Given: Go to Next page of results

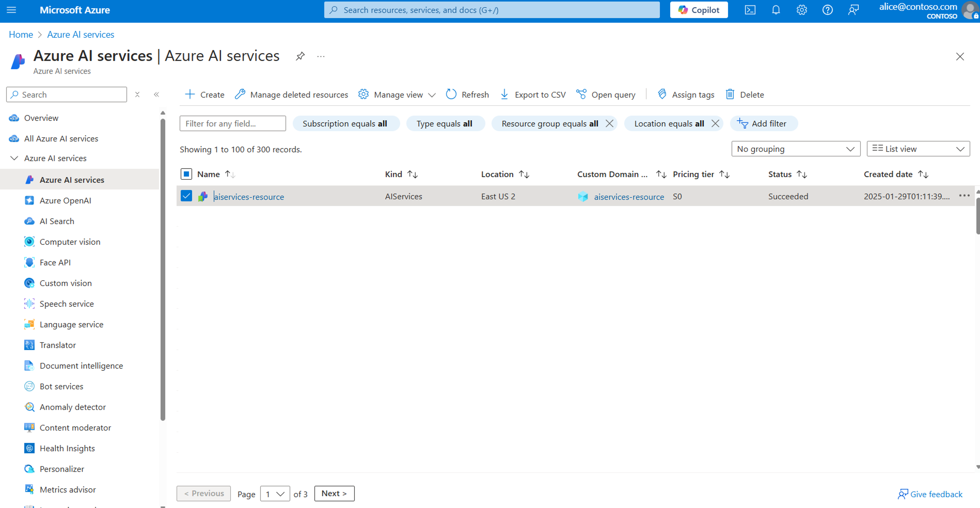Looking at the screenshot, I should point(334,494).
